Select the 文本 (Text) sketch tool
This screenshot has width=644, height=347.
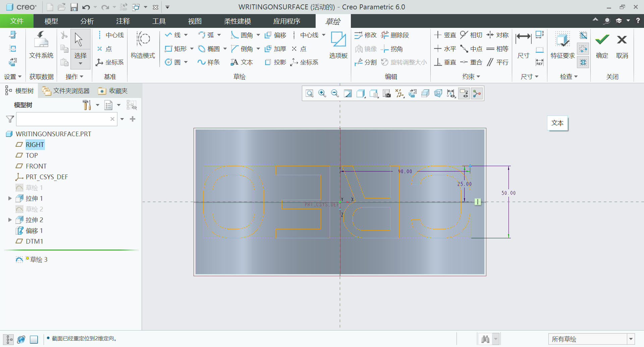click(x=242, y=62)
